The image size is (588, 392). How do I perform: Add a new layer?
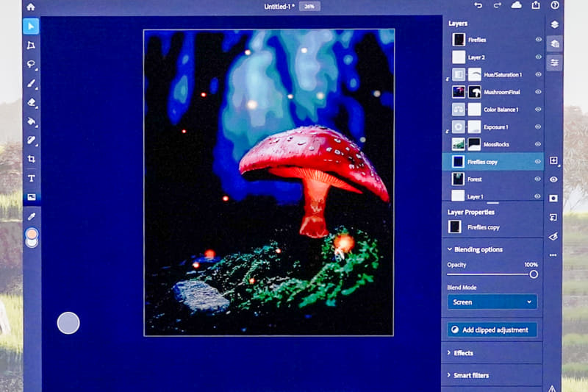[x=554, y=160]
